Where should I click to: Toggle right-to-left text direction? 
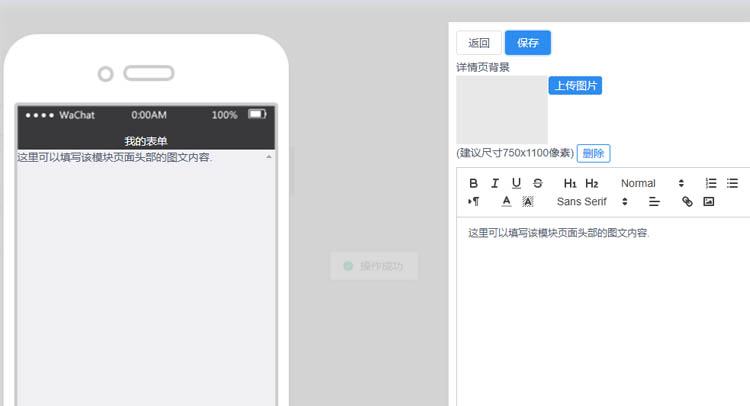point(474,201)
